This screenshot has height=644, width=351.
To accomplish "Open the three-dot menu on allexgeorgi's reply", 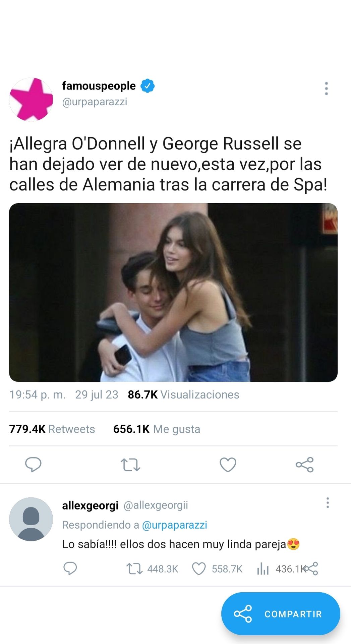I will point(328,502).
